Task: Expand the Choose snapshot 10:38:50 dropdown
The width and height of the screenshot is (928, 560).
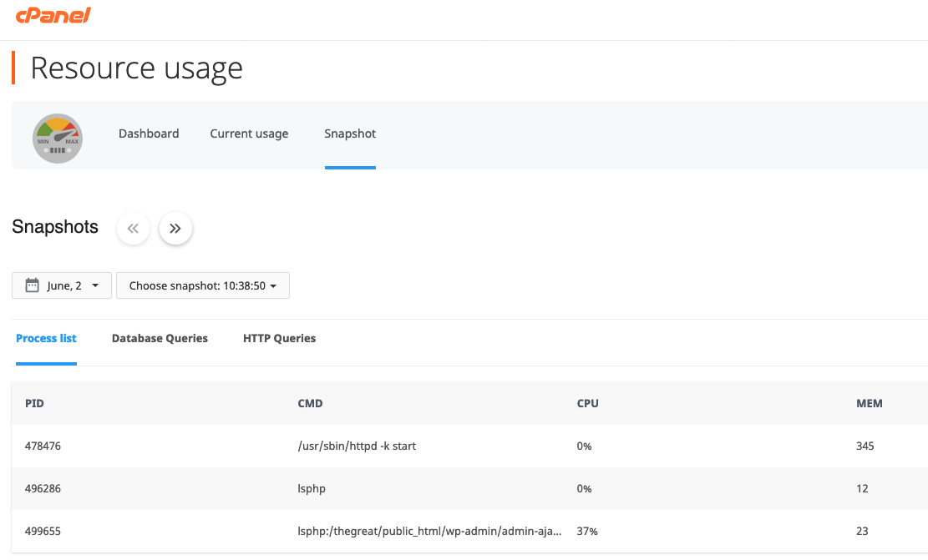Action: click(202, 285)
